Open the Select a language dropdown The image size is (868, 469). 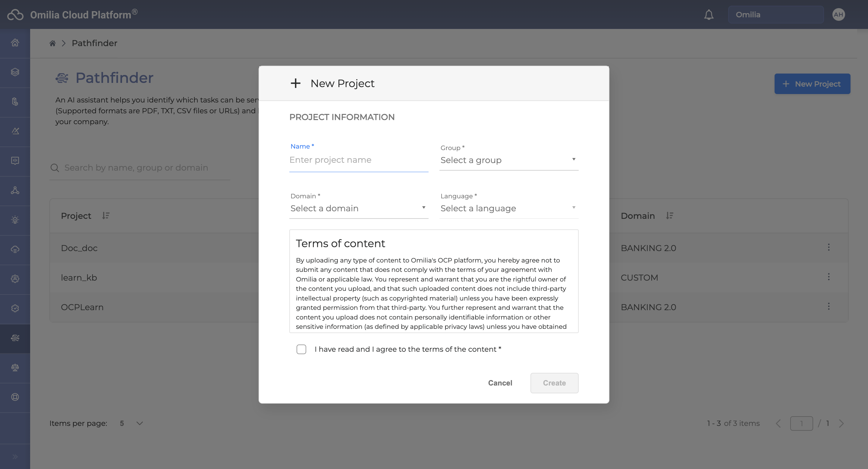508,208
